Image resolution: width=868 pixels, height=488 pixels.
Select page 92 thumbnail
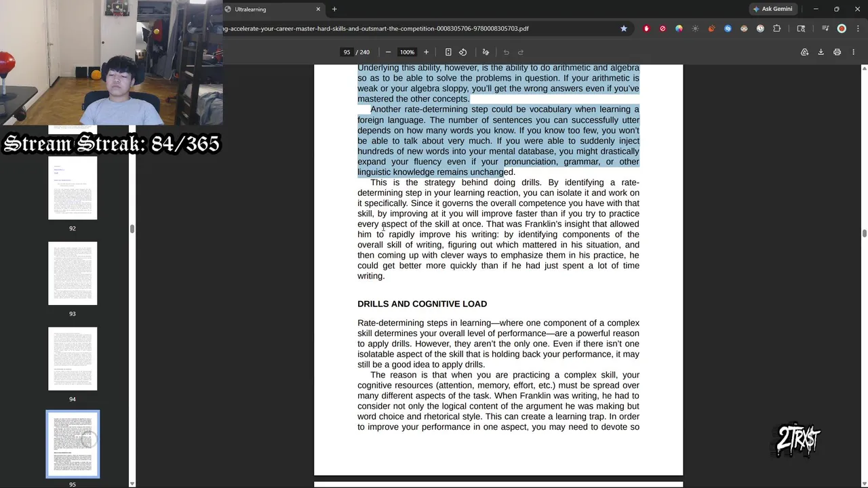tap(73, 188)
